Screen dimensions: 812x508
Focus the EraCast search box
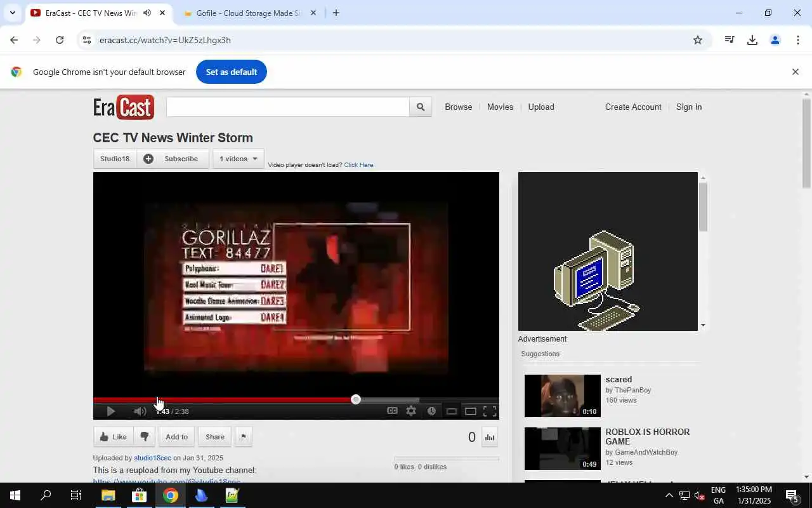pyautogui.click(x=288, y=107)
